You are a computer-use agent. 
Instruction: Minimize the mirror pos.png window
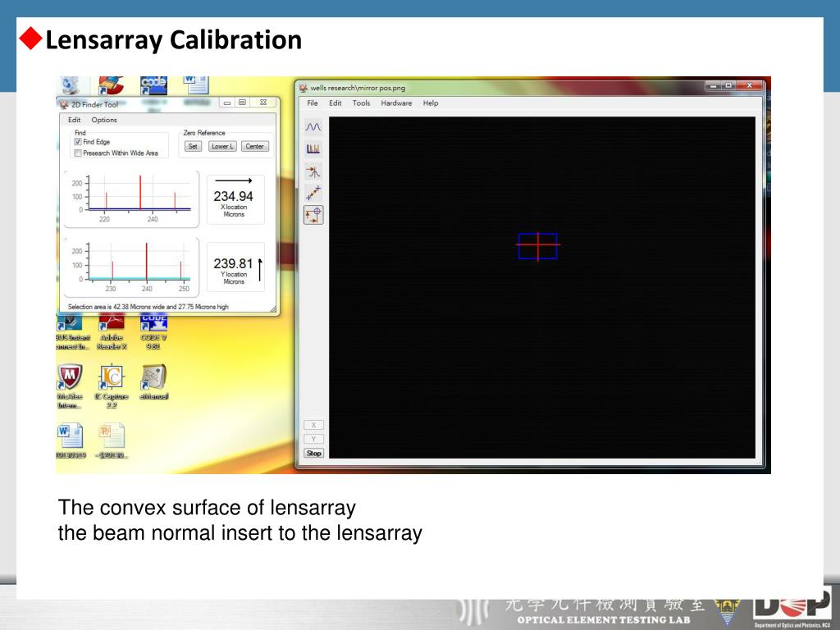[713, 85]
